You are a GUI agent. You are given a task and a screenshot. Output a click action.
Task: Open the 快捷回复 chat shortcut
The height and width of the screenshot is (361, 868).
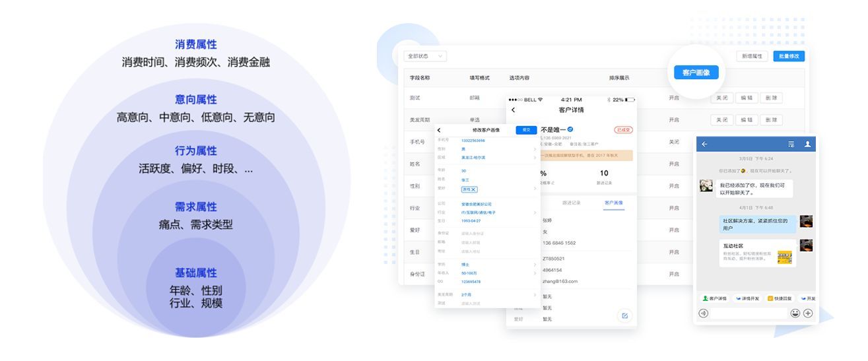coord(780,298)
